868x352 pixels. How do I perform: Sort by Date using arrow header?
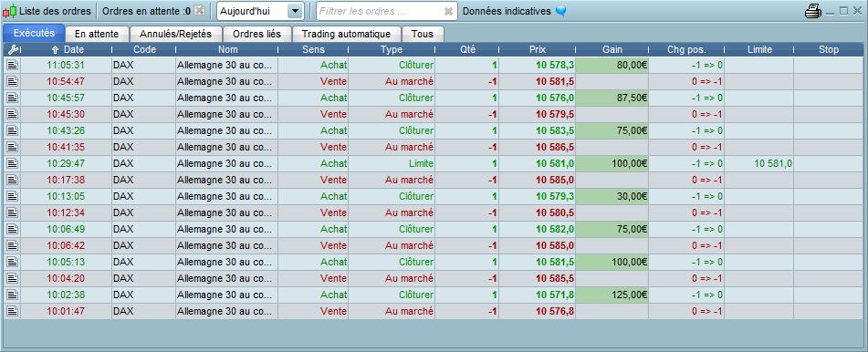55,49
